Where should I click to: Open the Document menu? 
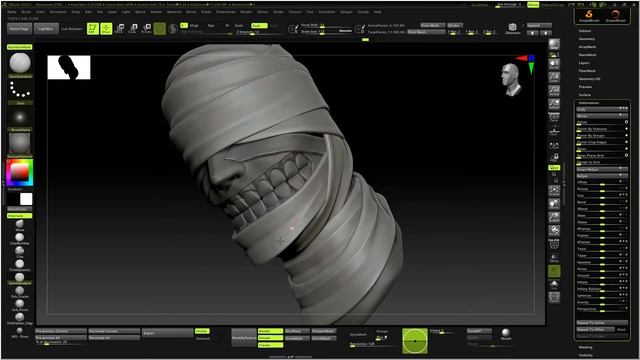coord(58,12)
